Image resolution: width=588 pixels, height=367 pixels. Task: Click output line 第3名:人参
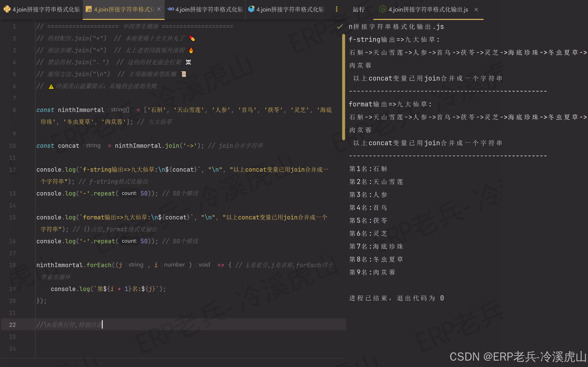368,195
